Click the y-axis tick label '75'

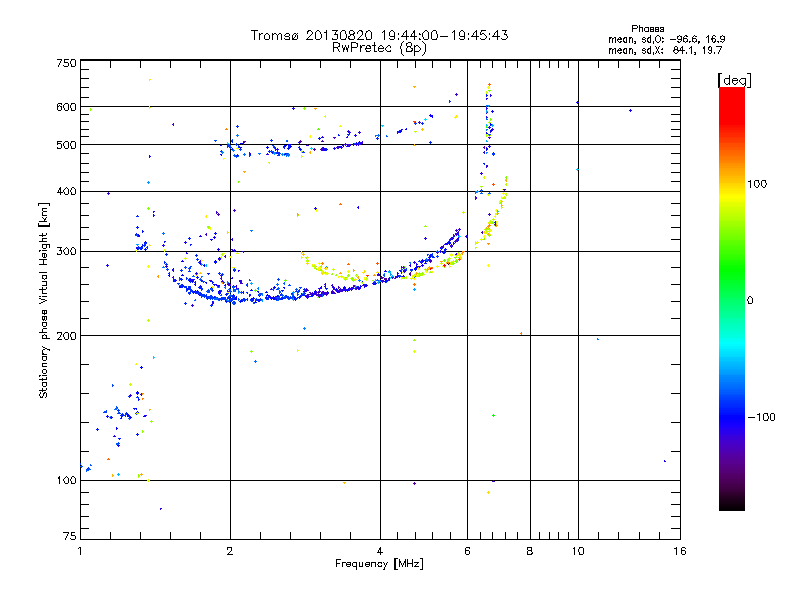(70, 536)
